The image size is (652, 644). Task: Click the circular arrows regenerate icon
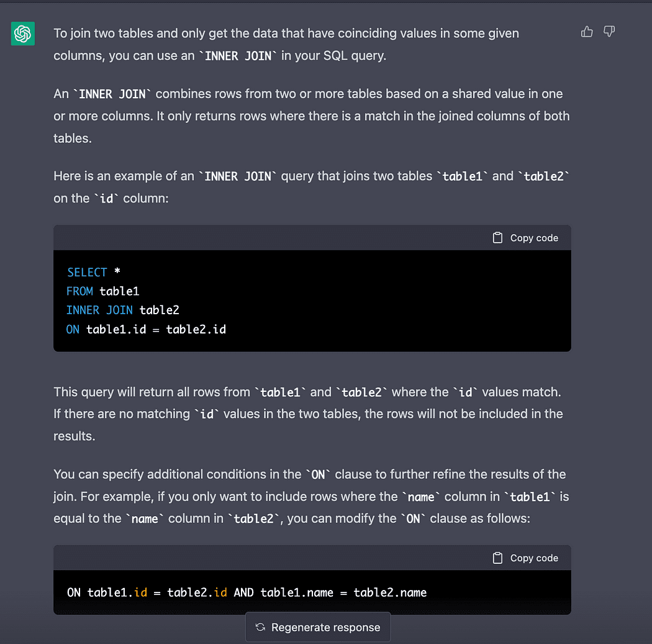pyautogui.click(x=261, y=627)
